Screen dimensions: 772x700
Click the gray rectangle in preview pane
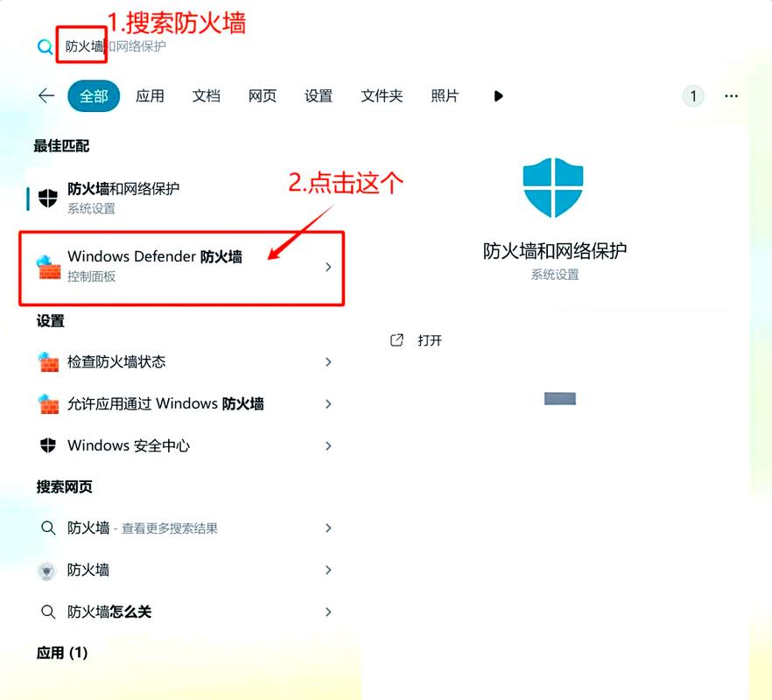tap(560, 399)
